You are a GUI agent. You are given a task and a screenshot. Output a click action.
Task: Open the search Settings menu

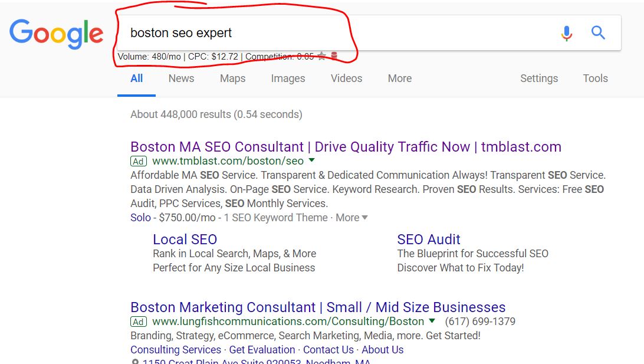(539, 78)
